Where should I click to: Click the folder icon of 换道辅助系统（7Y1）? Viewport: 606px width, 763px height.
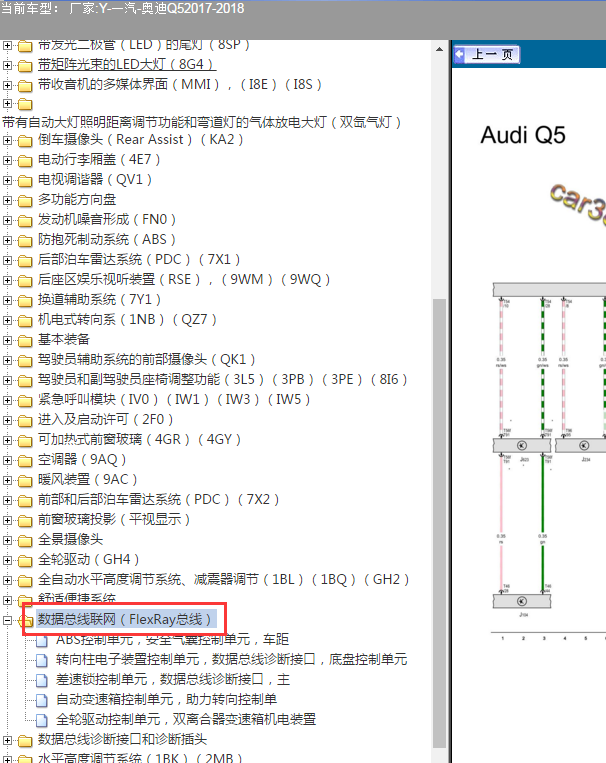point(25,300)
